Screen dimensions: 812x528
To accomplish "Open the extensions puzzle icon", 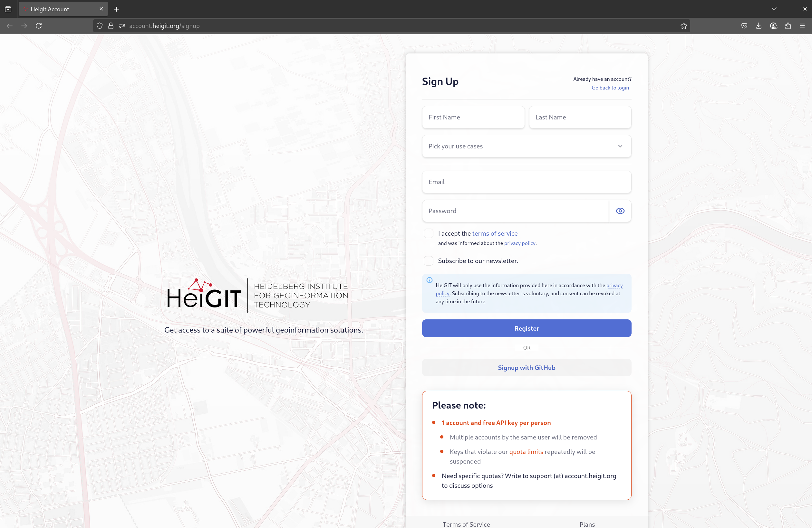I will 788,26.
